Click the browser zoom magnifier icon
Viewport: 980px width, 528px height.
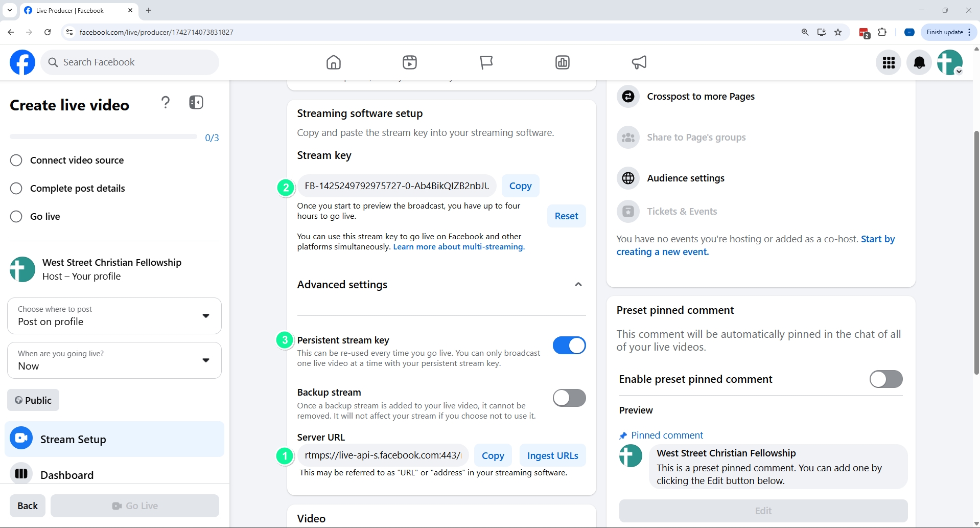[x=805, y=32]
